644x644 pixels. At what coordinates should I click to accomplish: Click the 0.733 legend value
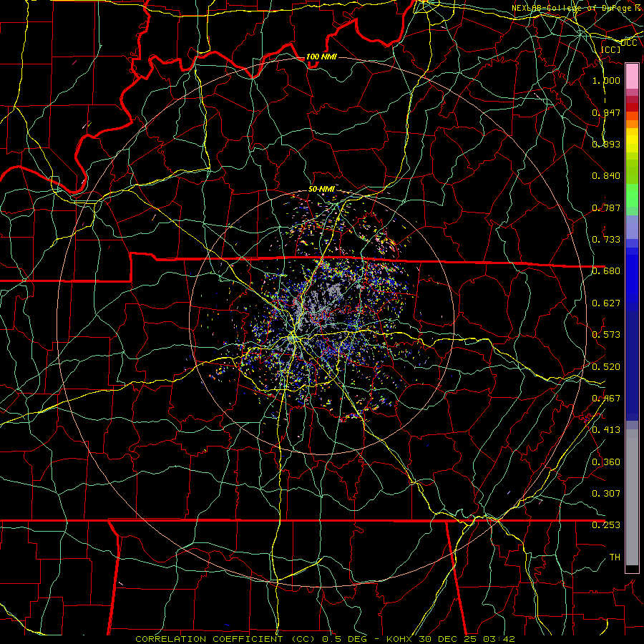point(606,240)
